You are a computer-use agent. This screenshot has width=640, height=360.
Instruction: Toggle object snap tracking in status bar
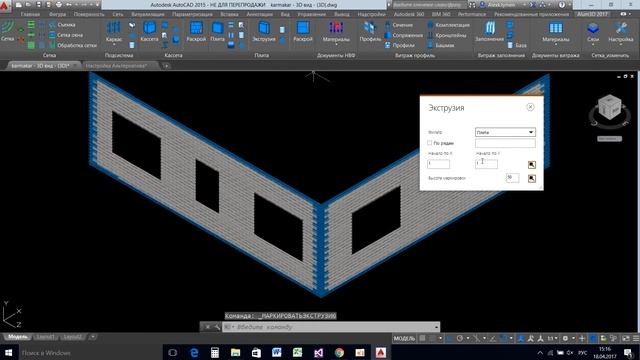(x=493, y=338)
